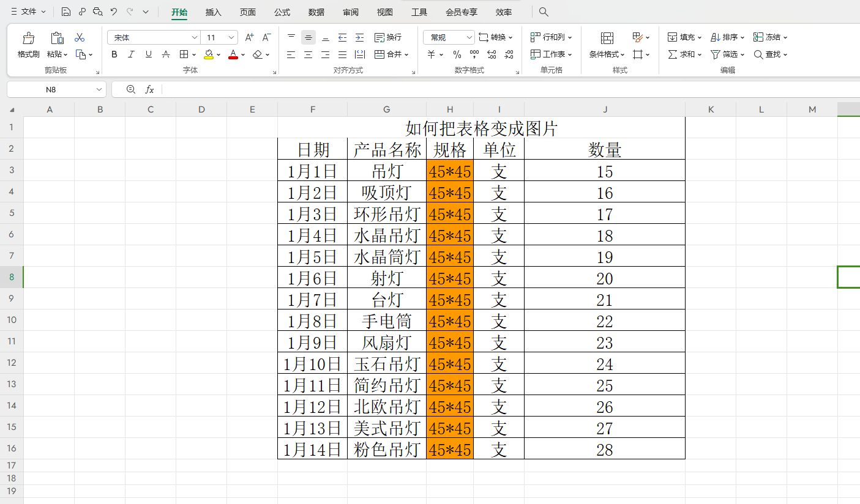Click the Save icon in quick access bar
The width and height of the screenshot is (860, 504).
[x=66, y=12]
